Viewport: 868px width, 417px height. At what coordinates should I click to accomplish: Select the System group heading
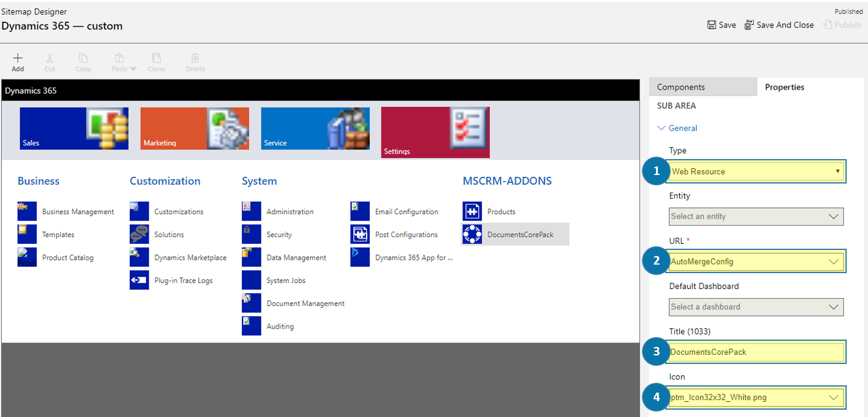(x=259, y=181)
